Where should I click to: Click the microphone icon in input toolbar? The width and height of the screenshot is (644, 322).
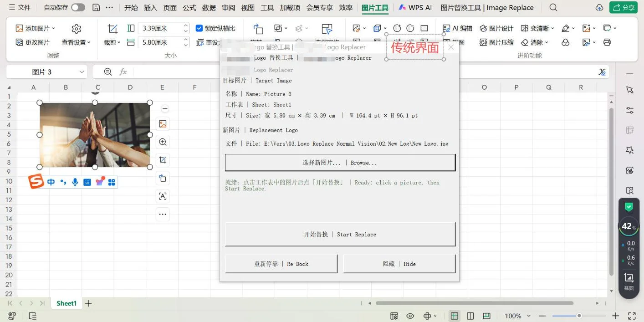click(75, 182)
